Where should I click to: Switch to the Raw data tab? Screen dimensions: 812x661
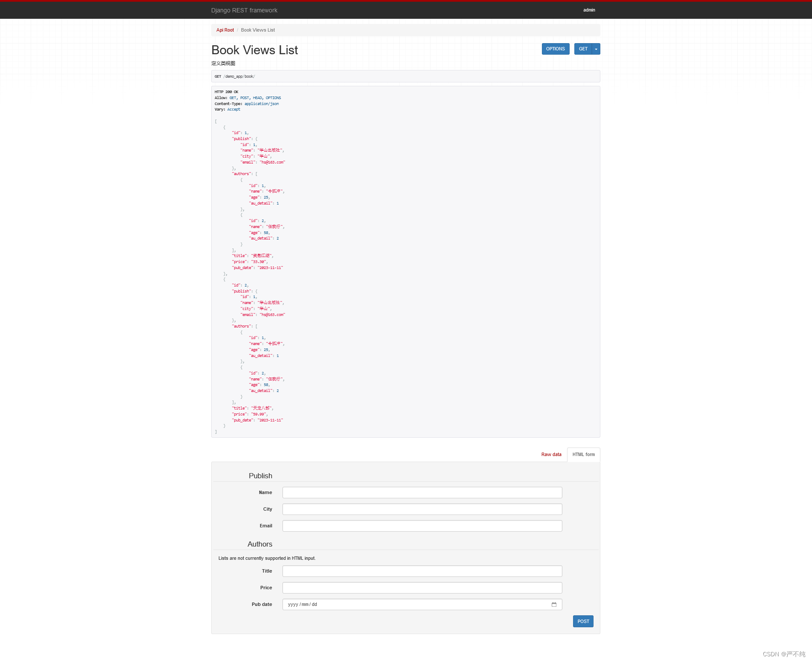tap(551, 454)
